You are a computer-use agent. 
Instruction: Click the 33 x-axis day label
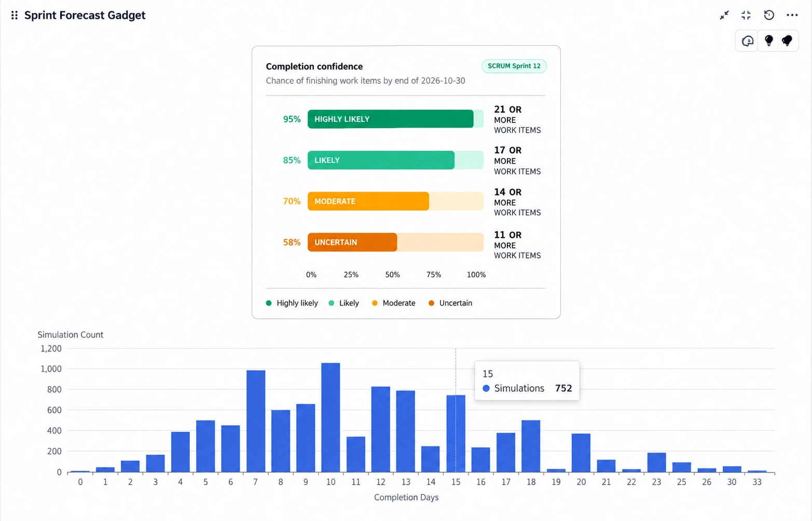click(757, 482)
